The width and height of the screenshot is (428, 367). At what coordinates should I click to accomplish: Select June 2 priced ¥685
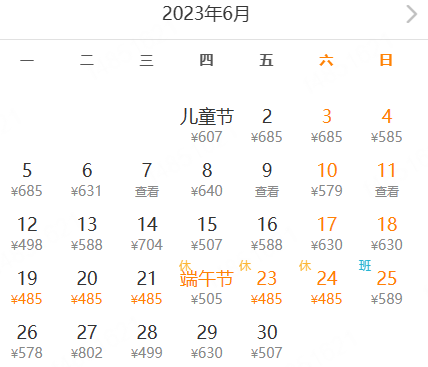(267, 126)
